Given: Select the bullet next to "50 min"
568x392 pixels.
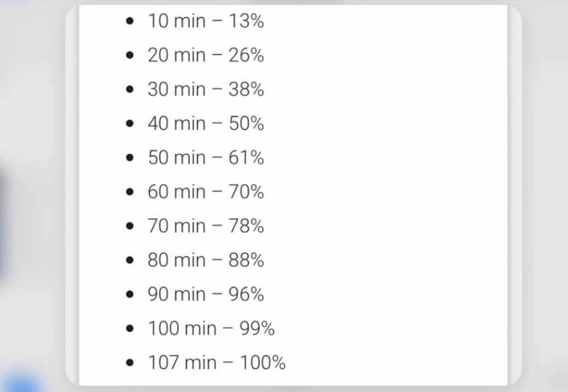Looking at the screenshot, I should point(130,159).
